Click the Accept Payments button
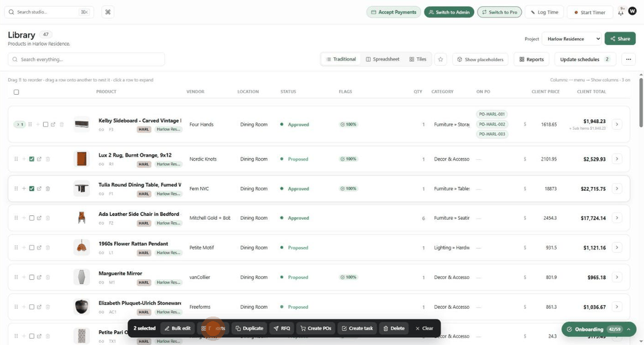The image size is (644, 345). 393,12
